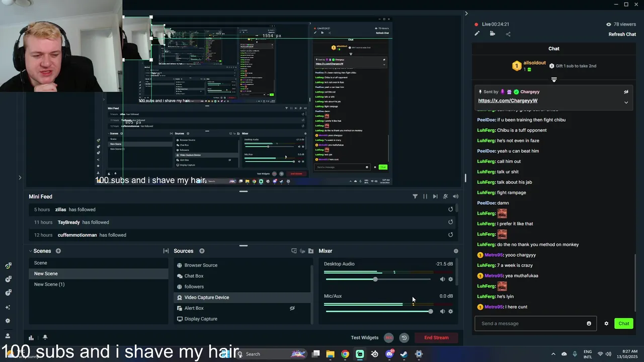Click the allsoldout top gifter name
This screenshot has height=362, width=644.
pyautogui.click(x=534, y=63)
